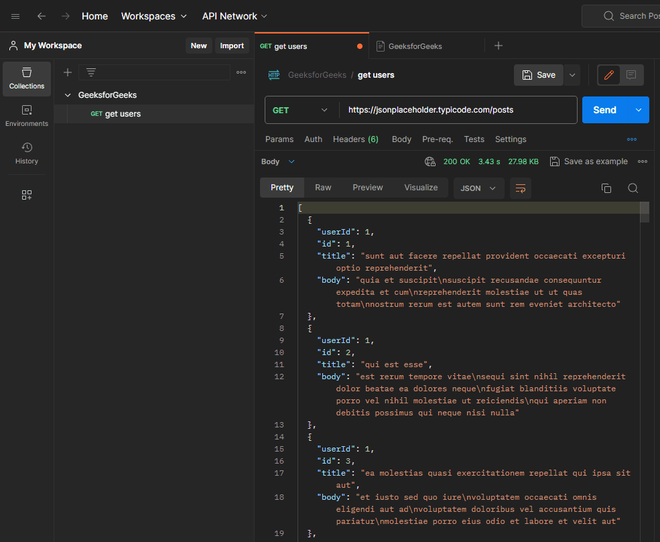Open the History sidebar panel

pyautogui.click(x=27, y=153)
